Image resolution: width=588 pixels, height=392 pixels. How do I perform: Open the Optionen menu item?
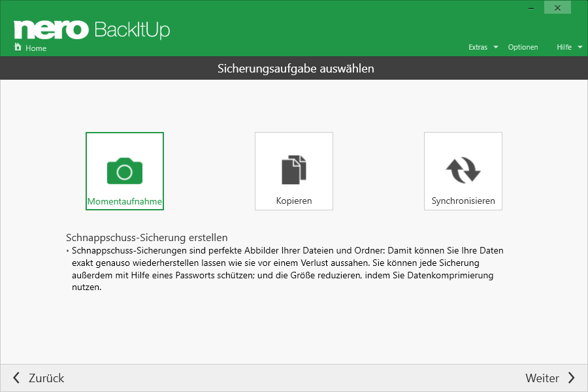(523, 47)
